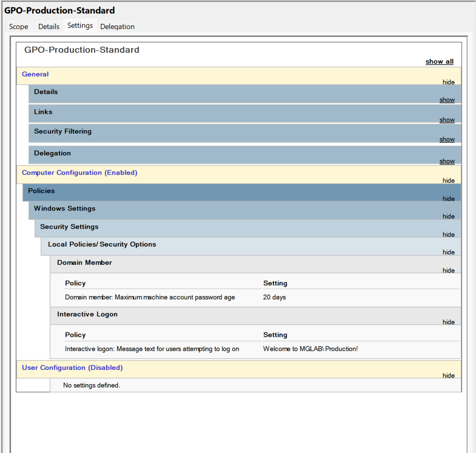Click the Details header bar
Screen dimensions: 476x453
point(245,94)
